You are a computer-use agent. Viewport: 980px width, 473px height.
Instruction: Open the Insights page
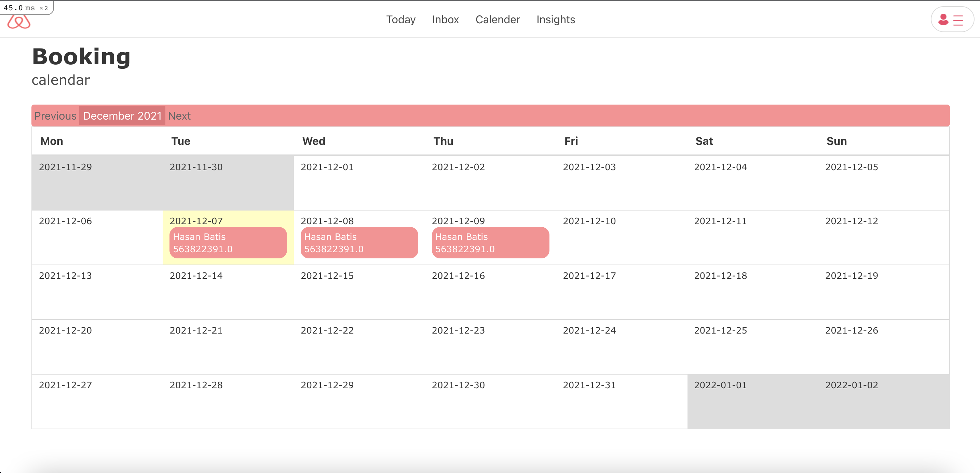click(x=555, y=19)
